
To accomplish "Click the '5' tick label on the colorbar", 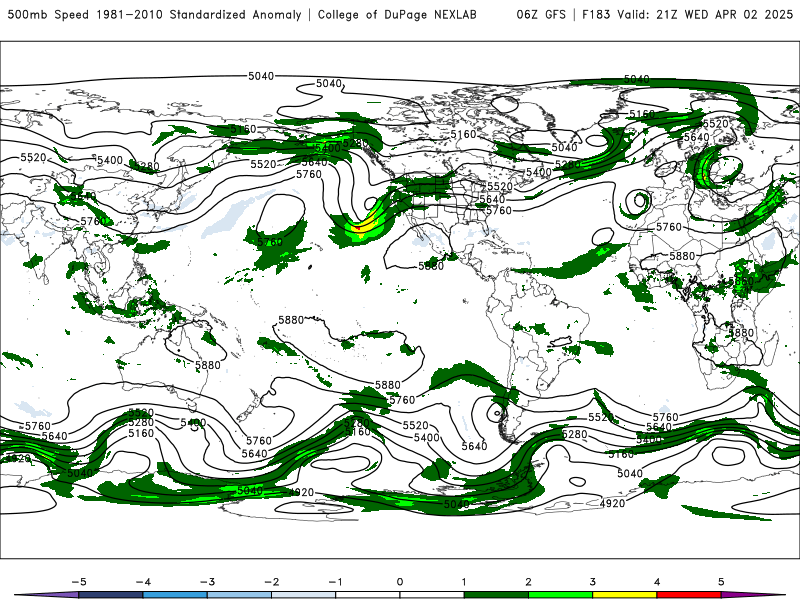I will pyautogui.click(x=721, y=582).
